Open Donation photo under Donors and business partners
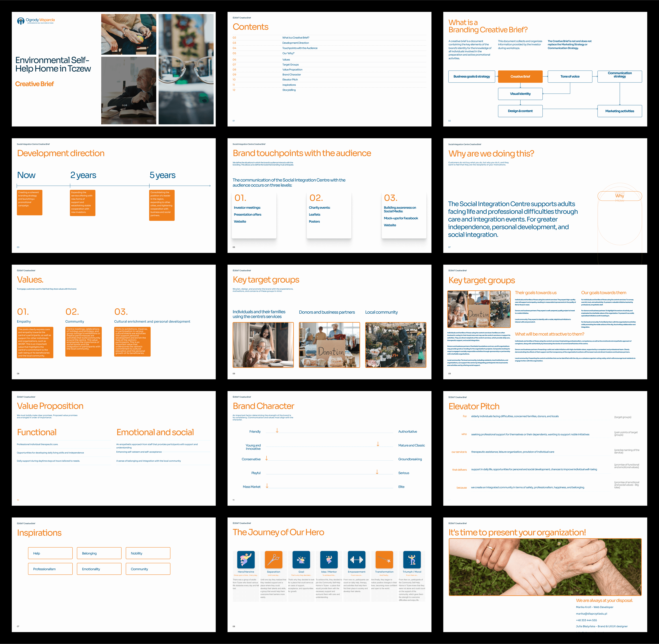The image size is (659, 644). point(329,345)
